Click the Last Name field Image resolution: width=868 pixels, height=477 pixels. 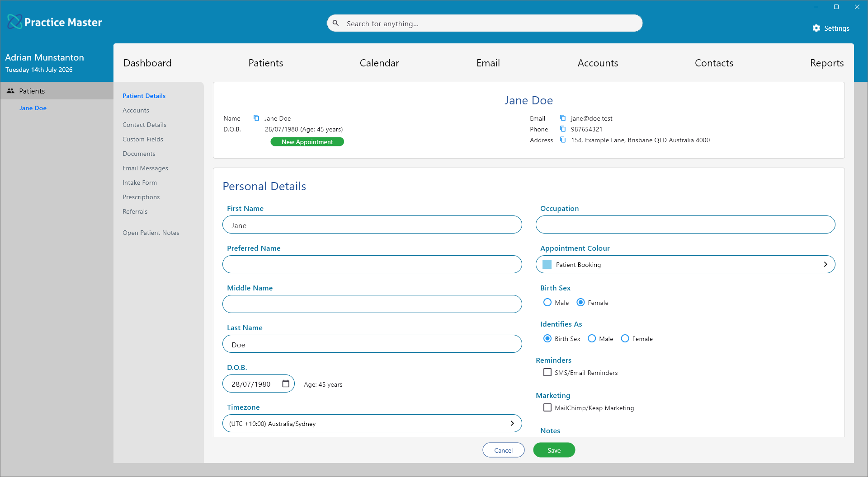click(372, 344)
